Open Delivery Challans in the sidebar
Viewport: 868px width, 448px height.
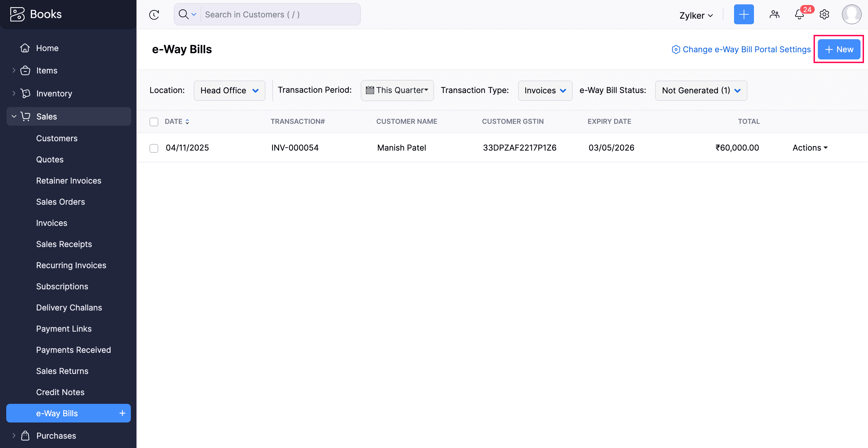tap(69, 308)
